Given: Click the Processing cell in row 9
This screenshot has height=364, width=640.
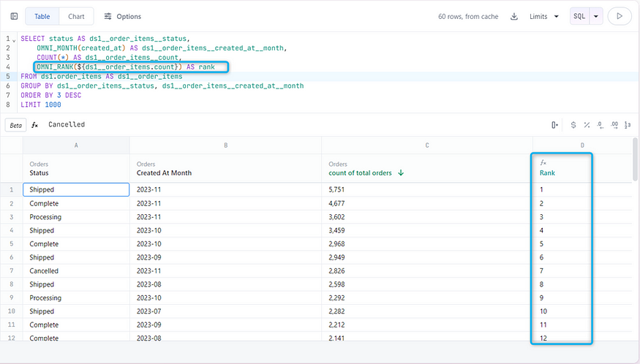Looking at the screenshot, I should point(76,298).
